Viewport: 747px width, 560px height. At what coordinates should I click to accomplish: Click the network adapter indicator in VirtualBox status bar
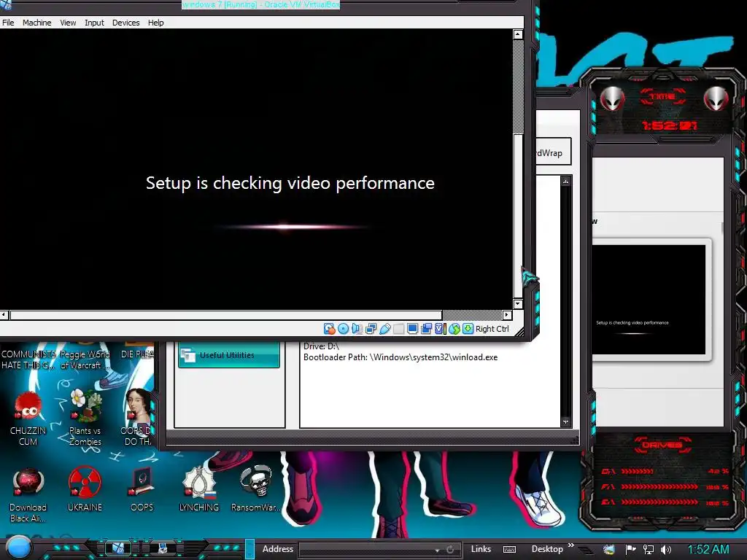click(371, 329)
